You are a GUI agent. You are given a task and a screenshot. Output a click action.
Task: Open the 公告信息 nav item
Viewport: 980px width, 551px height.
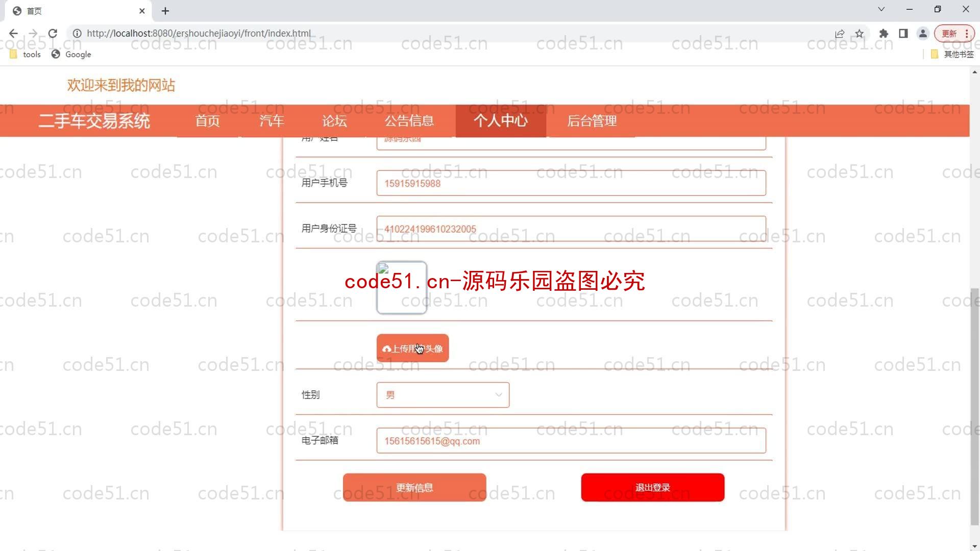coord(409,121)
